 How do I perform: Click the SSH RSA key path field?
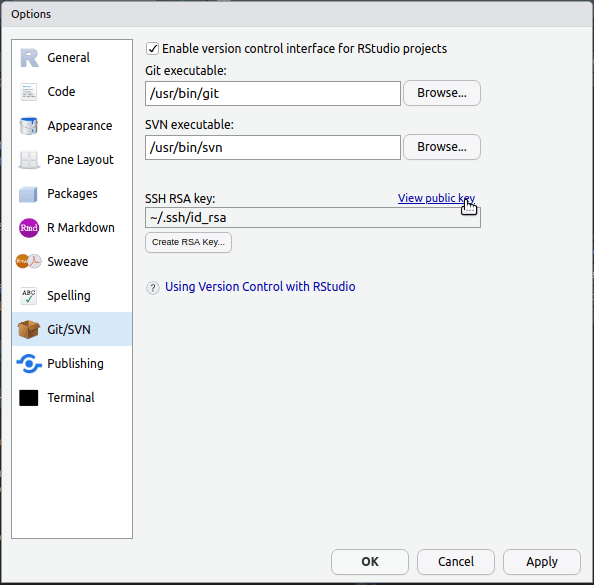point(313,218)
